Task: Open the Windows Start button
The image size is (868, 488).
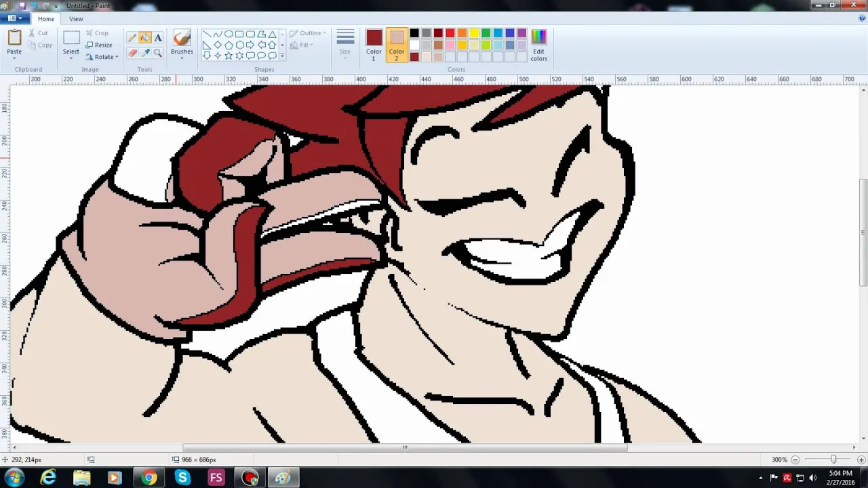Action: coord(14,478)
